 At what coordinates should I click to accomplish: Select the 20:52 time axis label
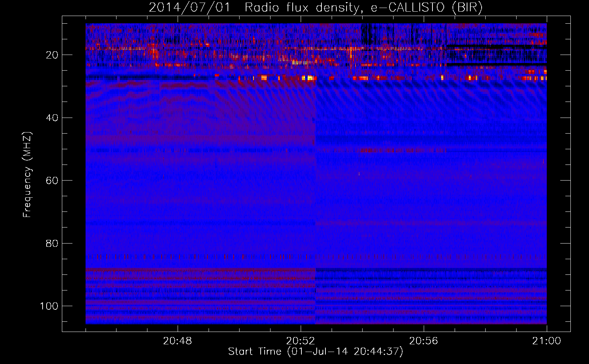click(300, 341)
